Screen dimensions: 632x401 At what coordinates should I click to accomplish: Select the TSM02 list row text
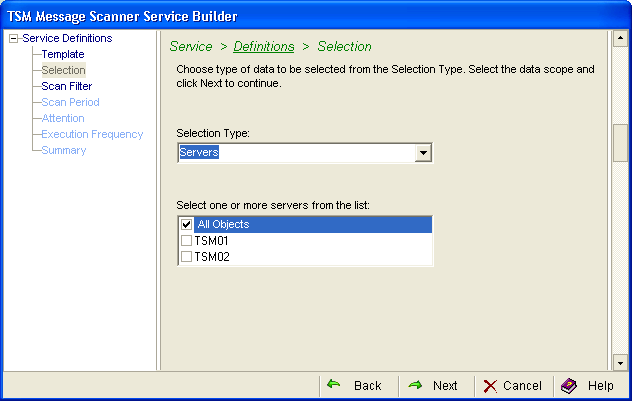(x=212, y=257)
